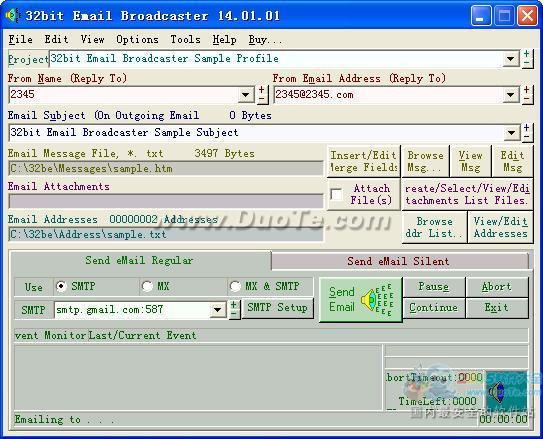Click the speaker icon in the title bar

click(13, 16)
